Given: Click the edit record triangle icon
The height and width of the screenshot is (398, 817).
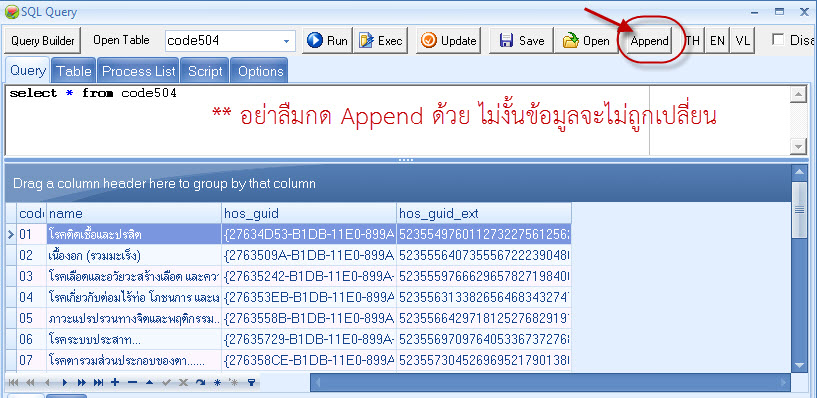Looking at the screenshot, I should coord(150,382).
